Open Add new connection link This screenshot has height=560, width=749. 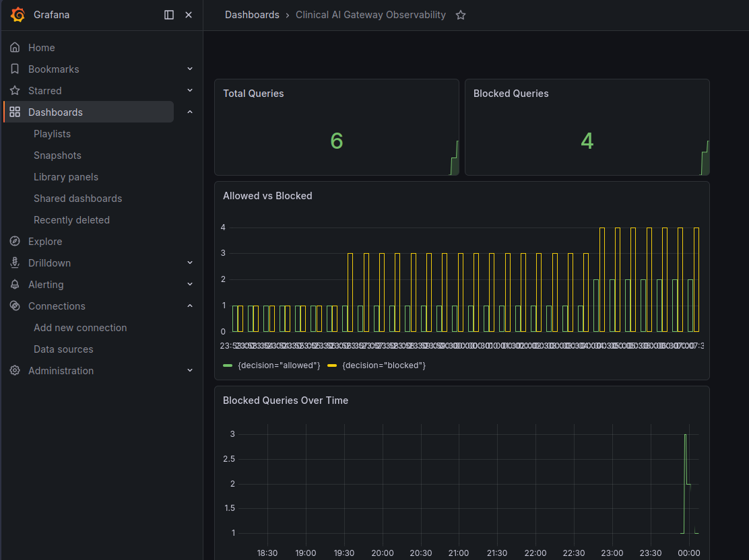80,328
